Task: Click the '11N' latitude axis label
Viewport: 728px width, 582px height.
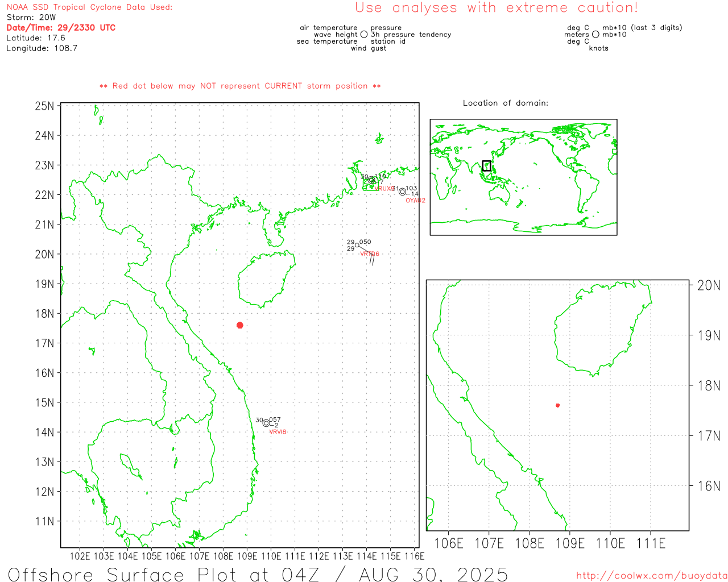Action: point(44,521)
